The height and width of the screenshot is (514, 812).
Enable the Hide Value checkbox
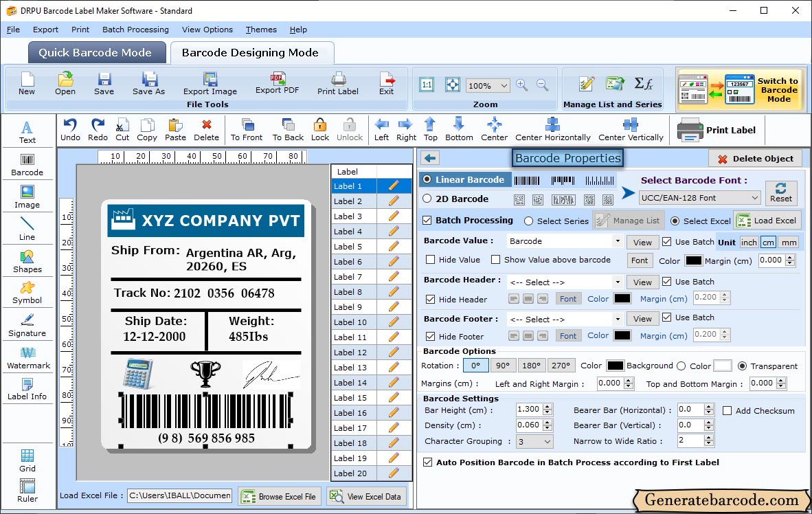(430, 260)
